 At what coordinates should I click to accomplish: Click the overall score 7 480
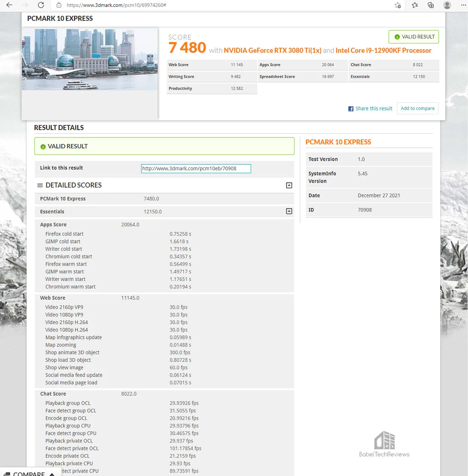tap(187, 48)
